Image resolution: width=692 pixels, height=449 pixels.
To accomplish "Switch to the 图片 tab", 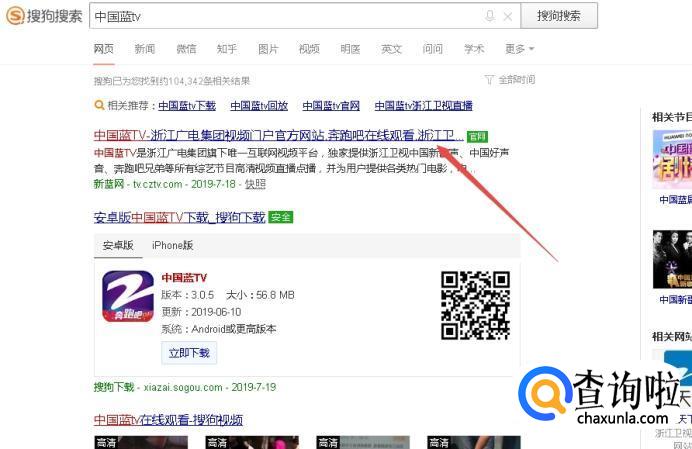I will (x=268, y=49).
